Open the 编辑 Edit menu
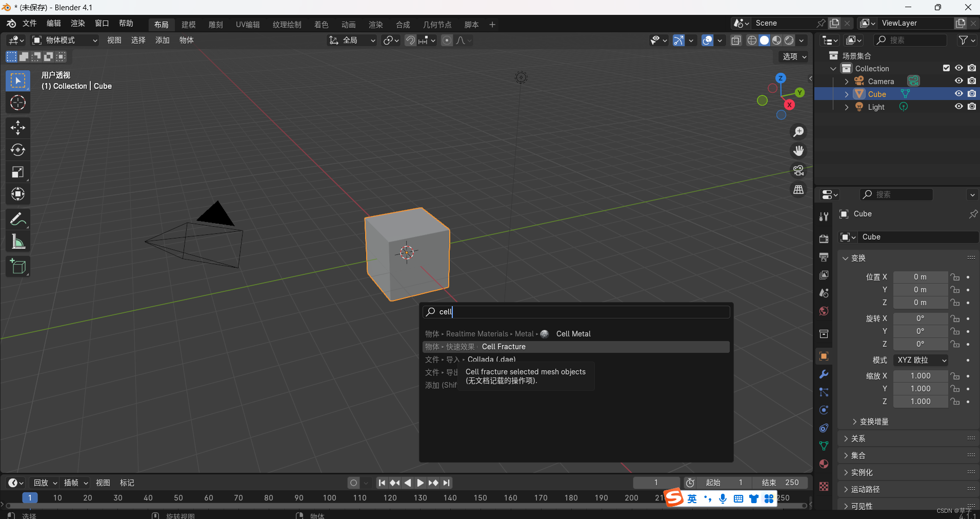The image size is (980, 519). pyautogui.click(x=54, y=24)
